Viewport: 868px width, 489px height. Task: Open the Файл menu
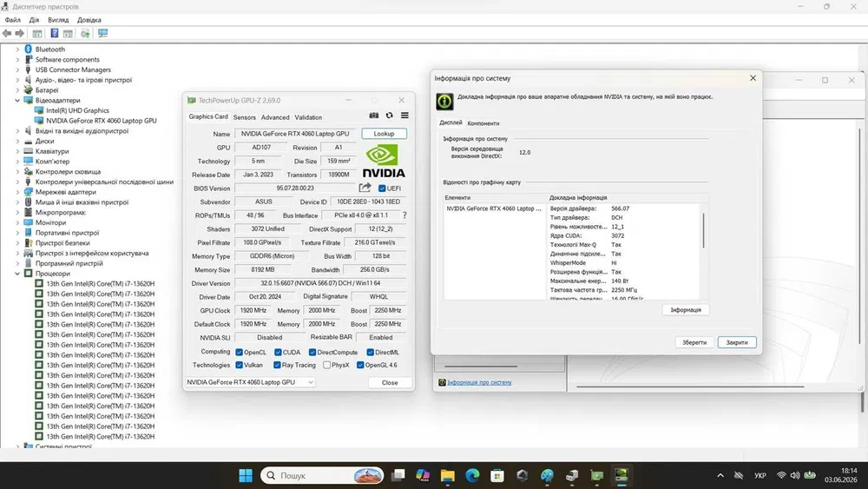click(x=13, y=20)
